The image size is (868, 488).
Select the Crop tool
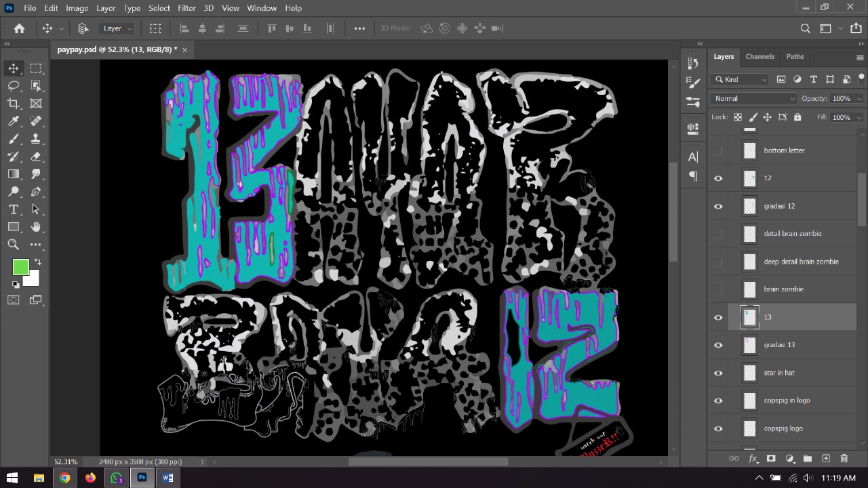[x=14, y=104]
